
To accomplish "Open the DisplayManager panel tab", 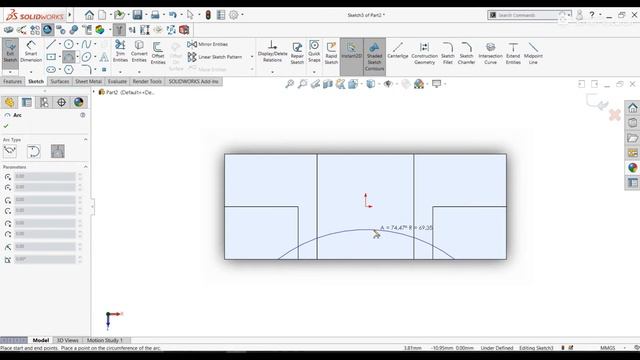I will click(x=79, y=102).
